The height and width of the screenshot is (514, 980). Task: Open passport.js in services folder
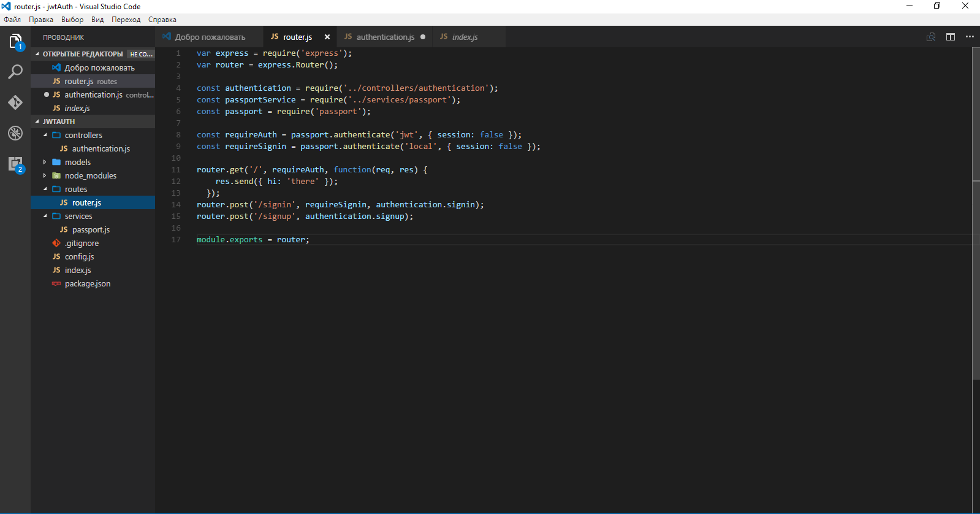[93, 229]
